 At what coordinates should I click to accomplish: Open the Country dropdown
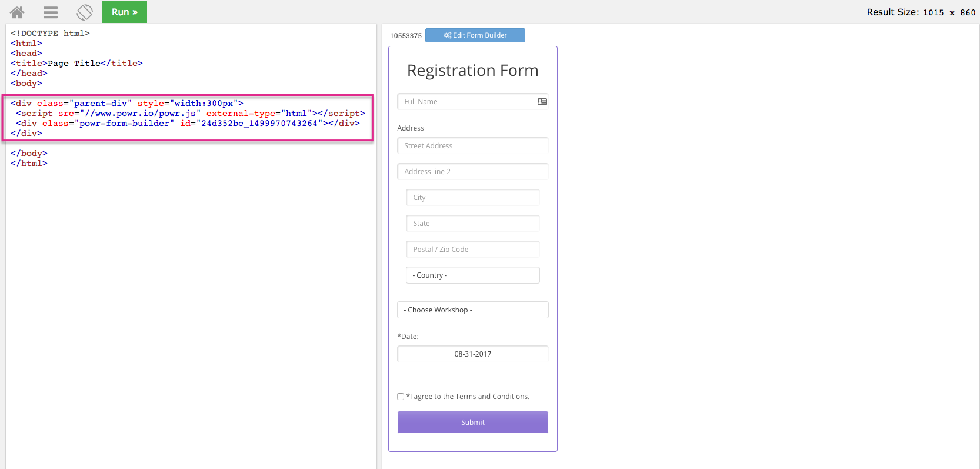(473, 275)
